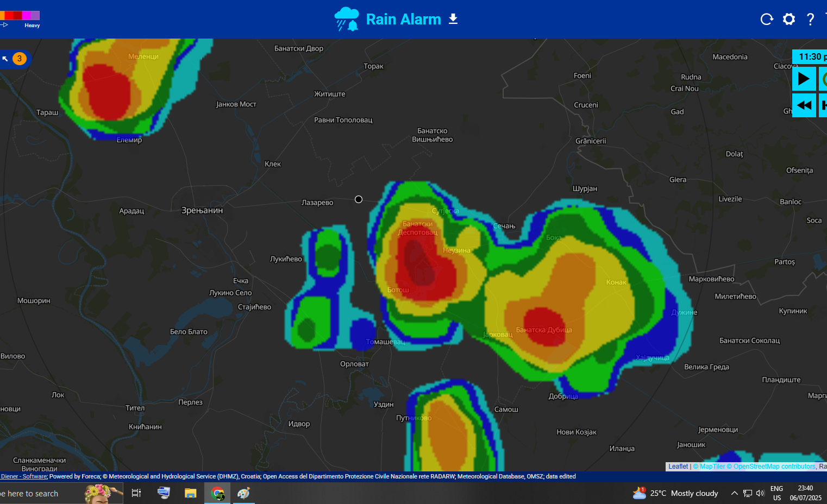Rewind the radar animation
827x504 pixels.
pyautogui.click(x=804, y=105)
